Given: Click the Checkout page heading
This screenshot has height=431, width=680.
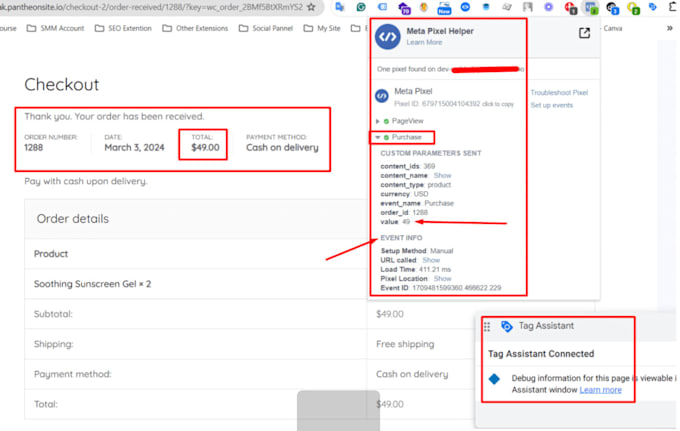Looking at the screenshot, I should click(x=62, y=85).
